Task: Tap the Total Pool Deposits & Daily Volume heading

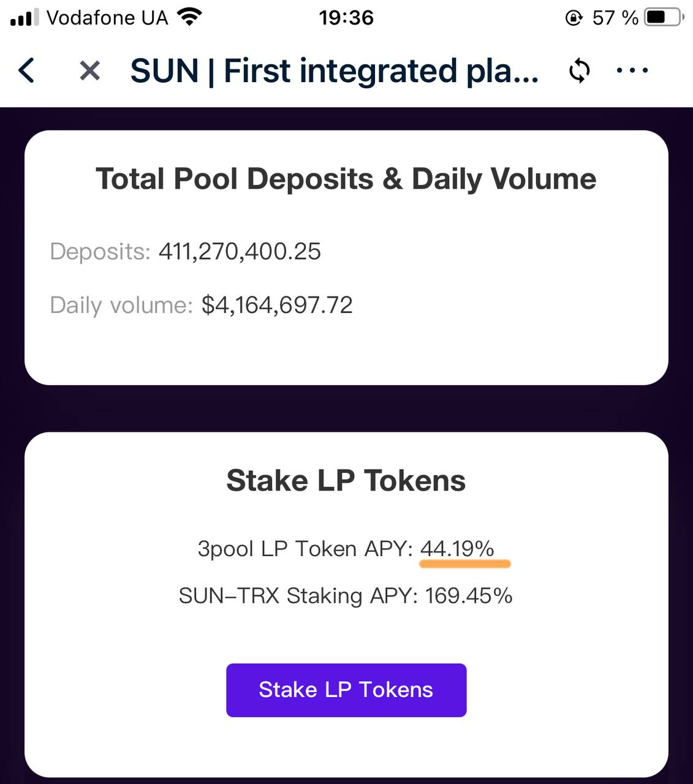Action: coord(346,179)
